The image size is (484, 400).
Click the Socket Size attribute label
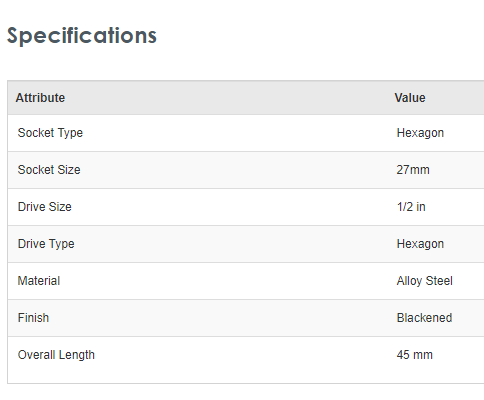(49, 170)
